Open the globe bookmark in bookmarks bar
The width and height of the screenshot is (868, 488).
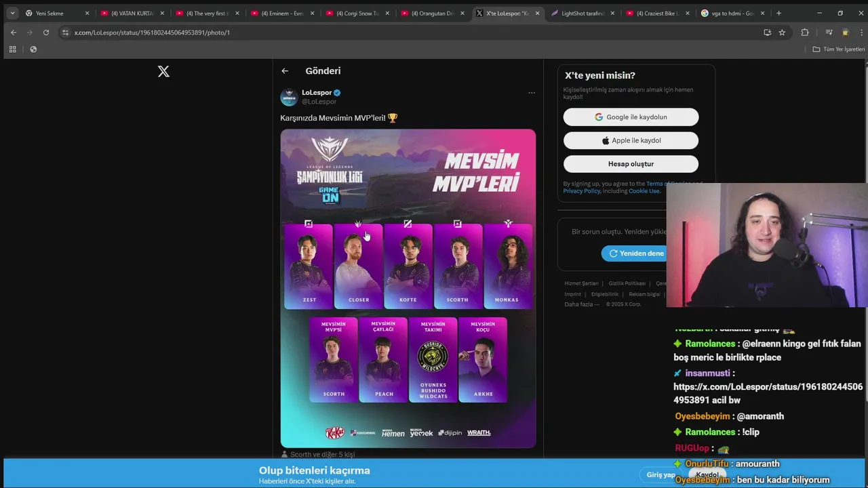(x=33, y=49)
